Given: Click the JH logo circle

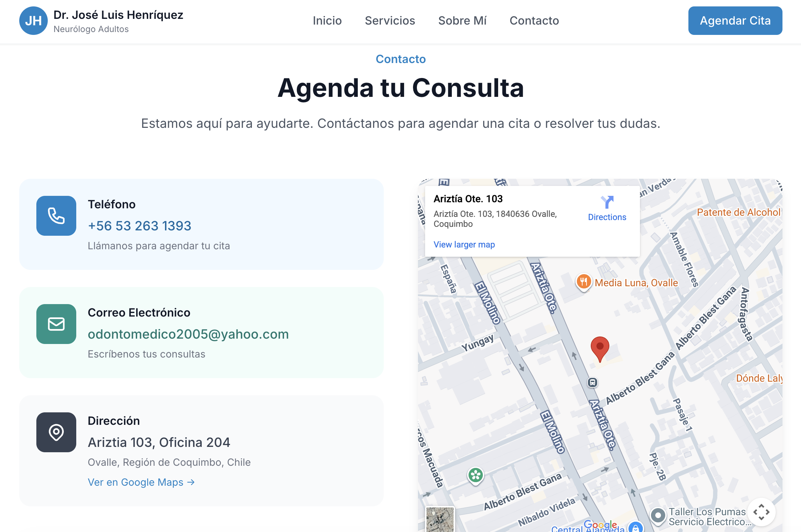Looking at the screenshot, I should tap(33, 21).
